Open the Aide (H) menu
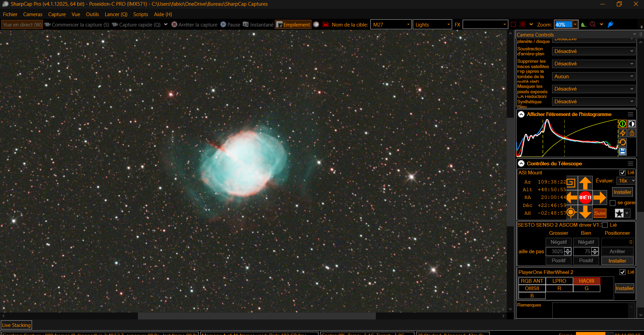644x335 pixels. pyautogui.click(x=163, y=14)
